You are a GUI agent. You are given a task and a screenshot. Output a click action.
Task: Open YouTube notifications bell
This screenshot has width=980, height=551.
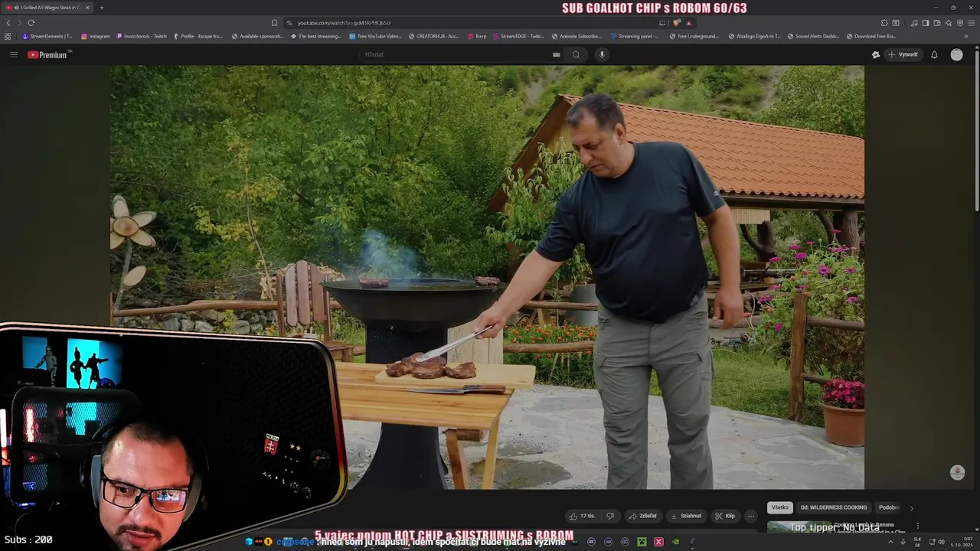(x=934, y=54)
